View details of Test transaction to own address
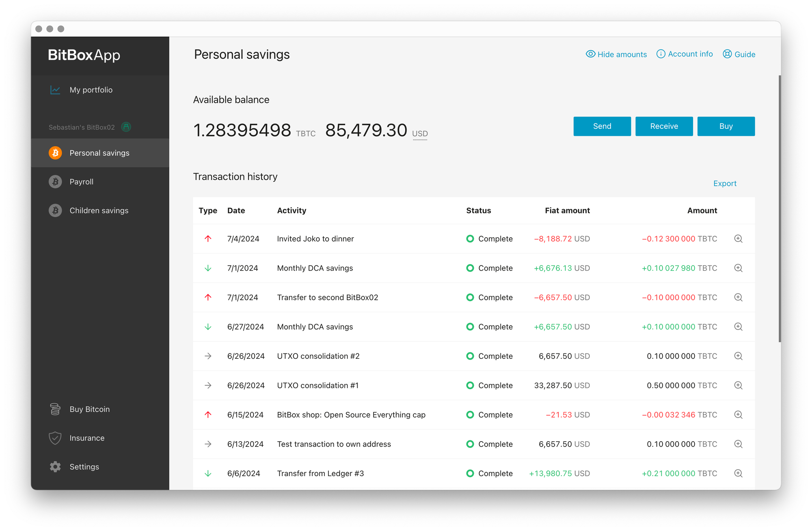The width and height of the screenshot is (812, 531). (738, 444)
